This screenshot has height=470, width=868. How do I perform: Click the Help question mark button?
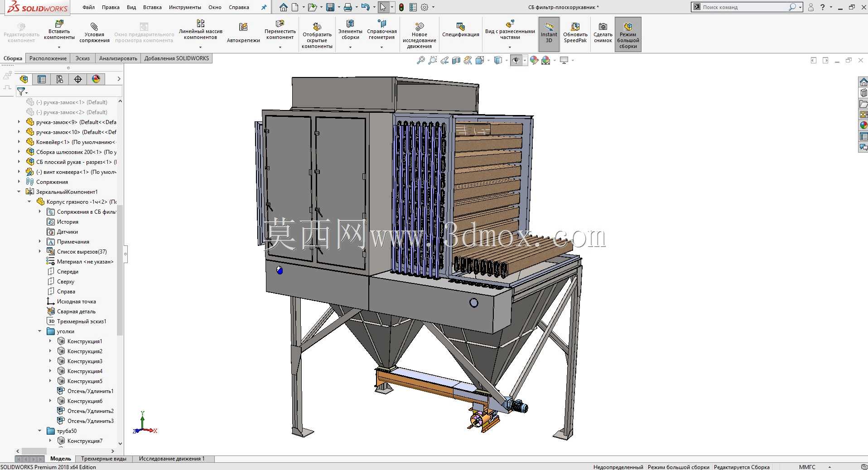[x=822, y=7]
